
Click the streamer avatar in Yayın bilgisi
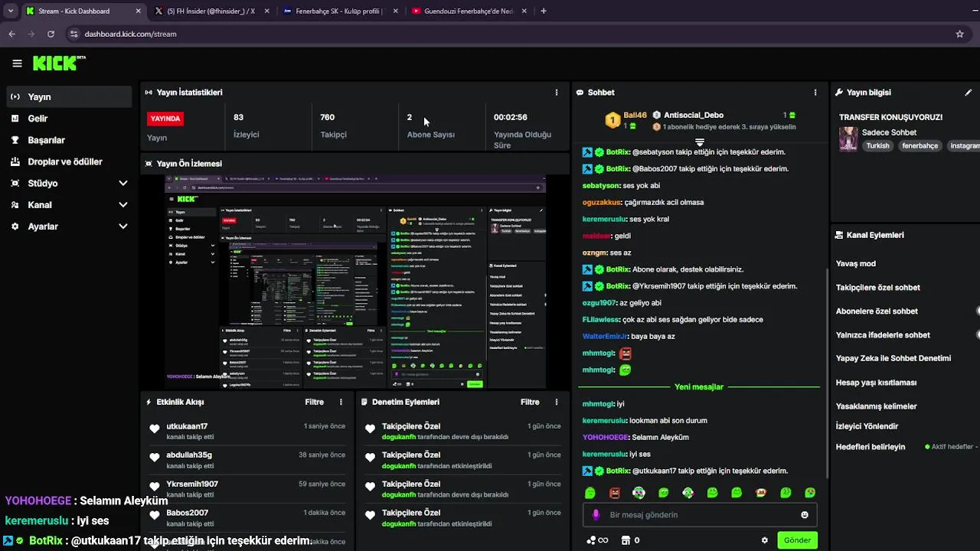coord(848,139)
